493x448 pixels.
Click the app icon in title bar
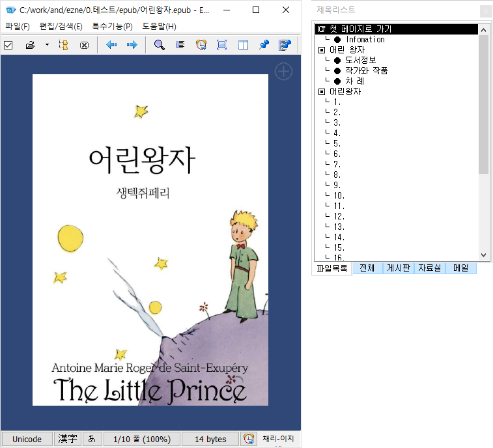click(x=10, y=10)
